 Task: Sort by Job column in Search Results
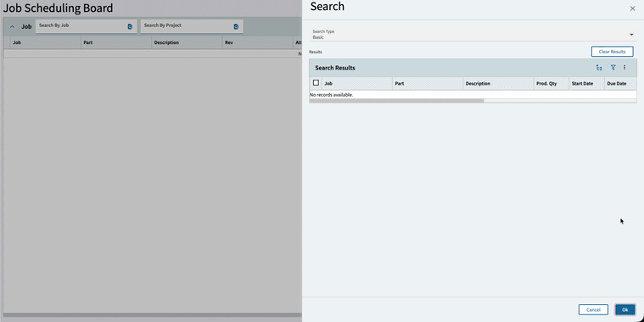coord(357,83)
